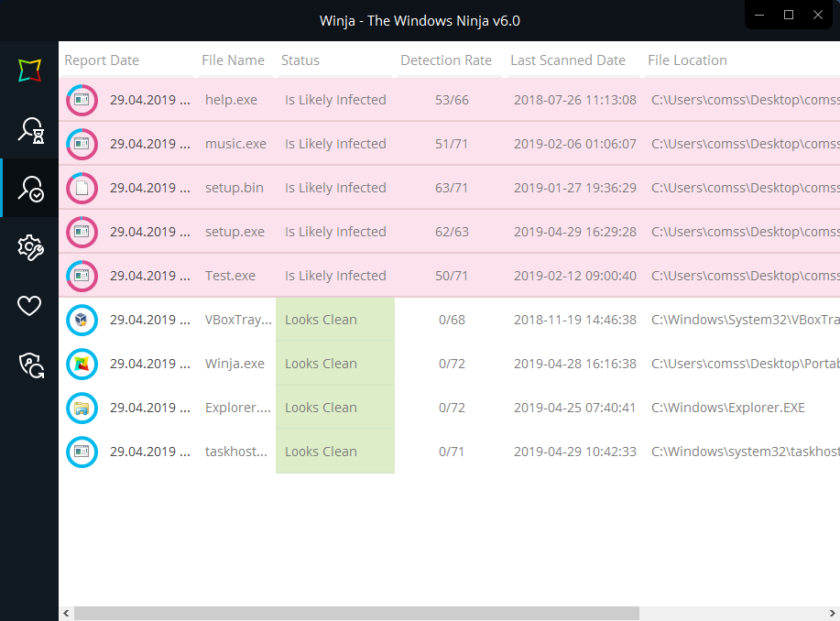Sort by the Status column header

click(x=300, y=60)
